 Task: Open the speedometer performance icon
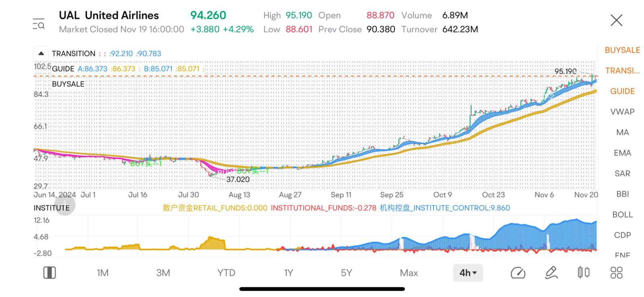[518, 273]
